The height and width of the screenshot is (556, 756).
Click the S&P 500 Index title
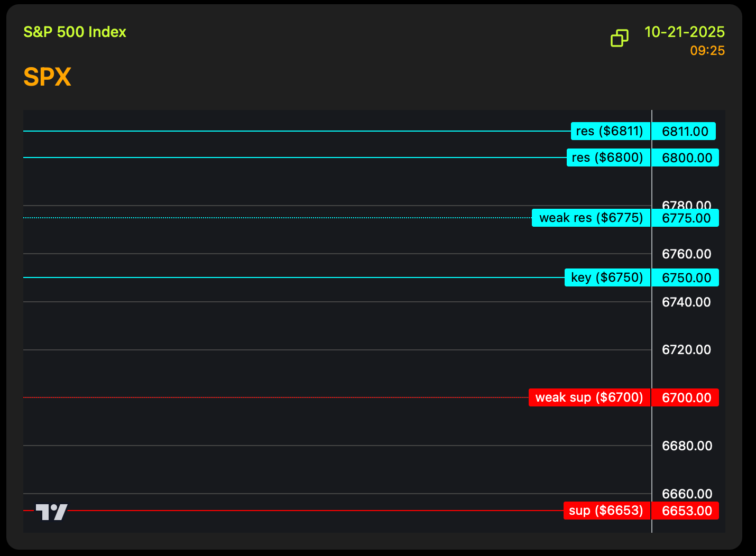pyautogui.click(x=75, y=32)
